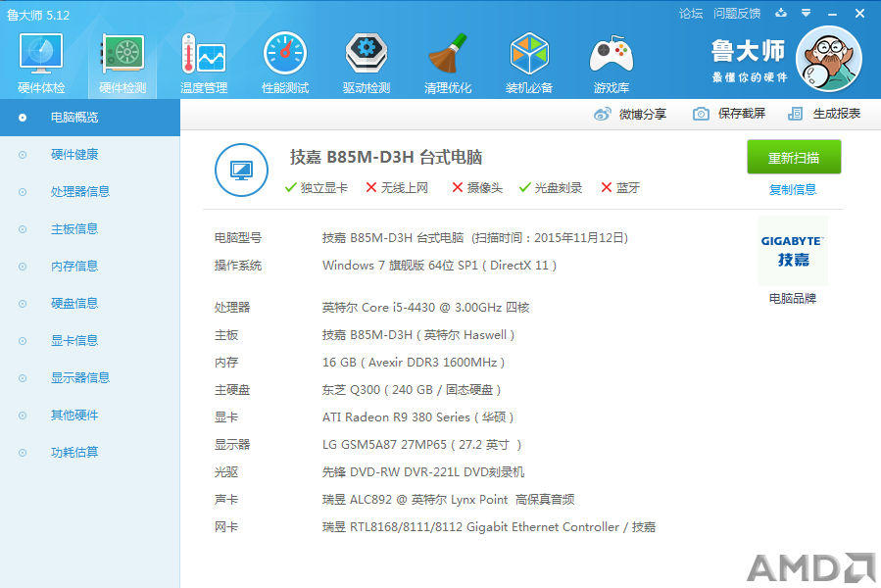Click 东芝 Q300 ( 240 GB / 固态硬盘 )

pos(412,390)
